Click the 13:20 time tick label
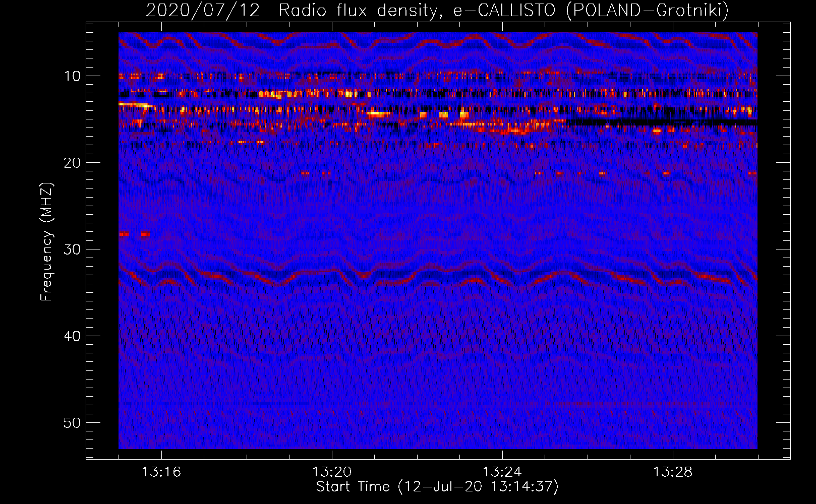This screenshot has height=504, width=816. point(332,472)
